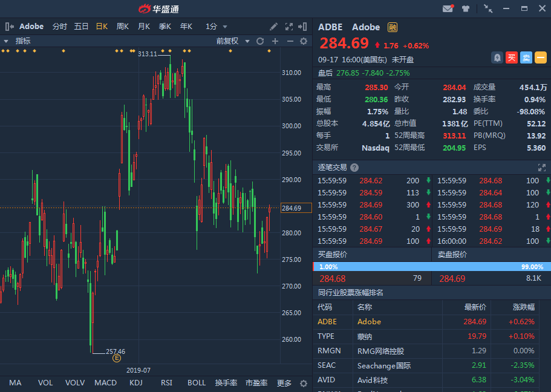Screen dimensions: 551x392
Task: Click the 指标 indicators label
Action: click(23, 41)
